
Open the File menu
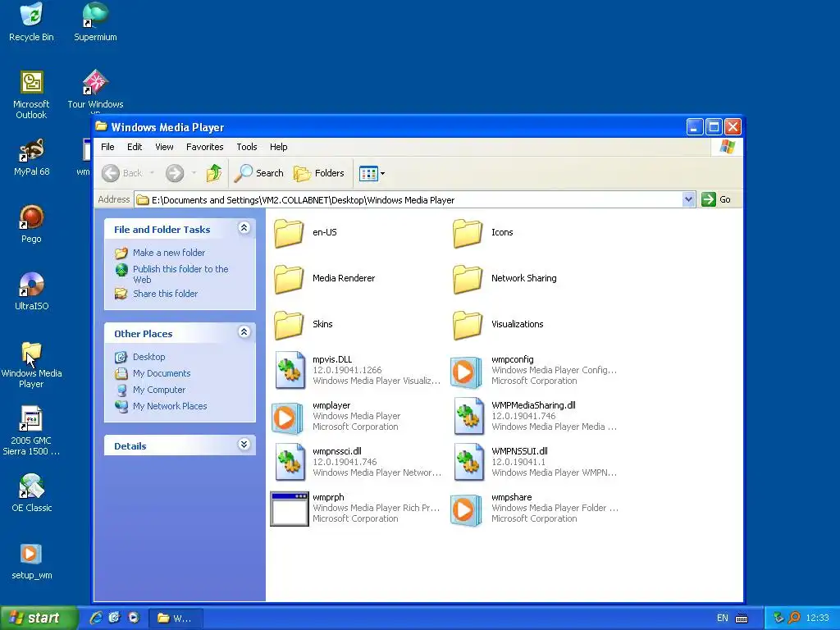tap(107, 147)
